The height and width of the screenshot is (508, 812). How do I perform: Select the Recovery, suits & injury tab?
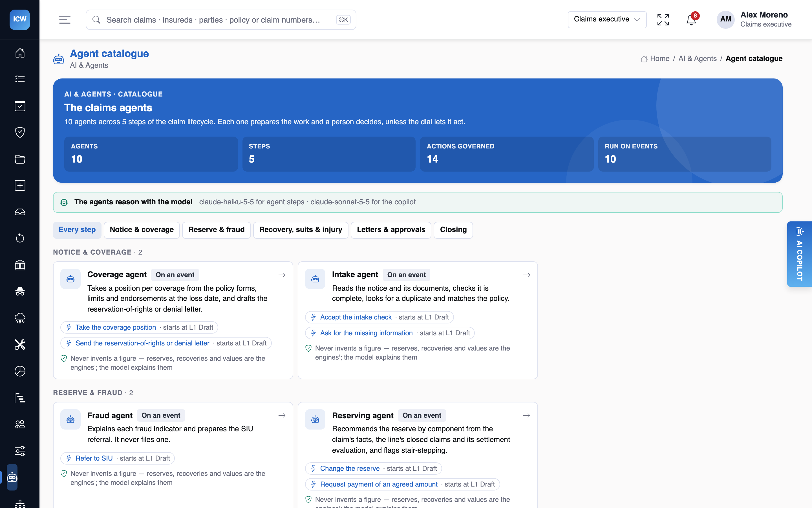click(x=301, y=230)
